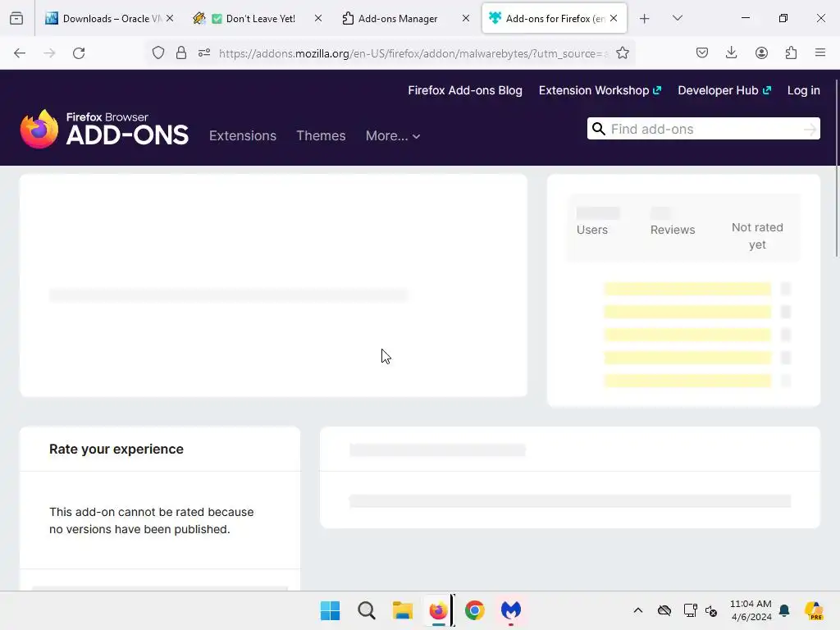Focus the Find add-ons search box

tap(703, 129)
